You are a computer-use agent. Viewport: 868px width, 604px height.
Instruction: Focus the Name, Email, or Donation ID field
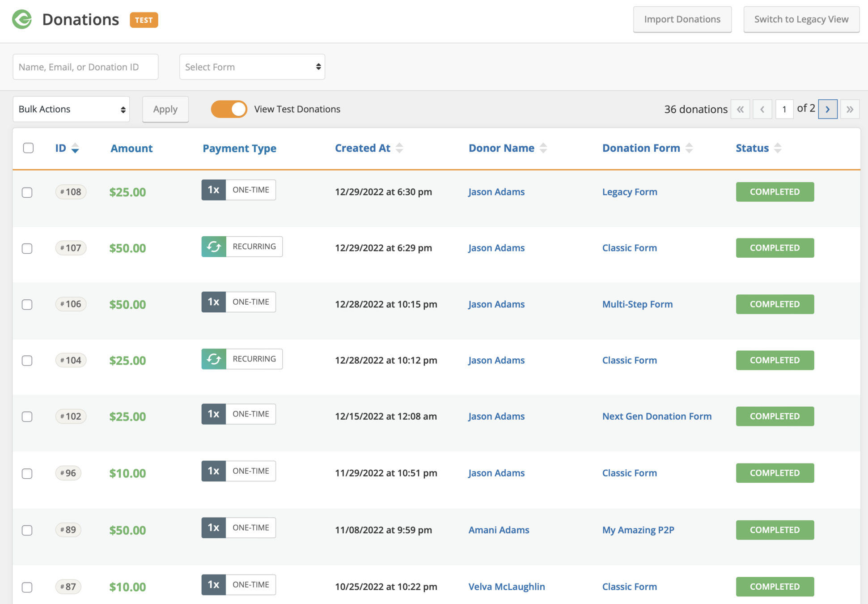(85, 67)
